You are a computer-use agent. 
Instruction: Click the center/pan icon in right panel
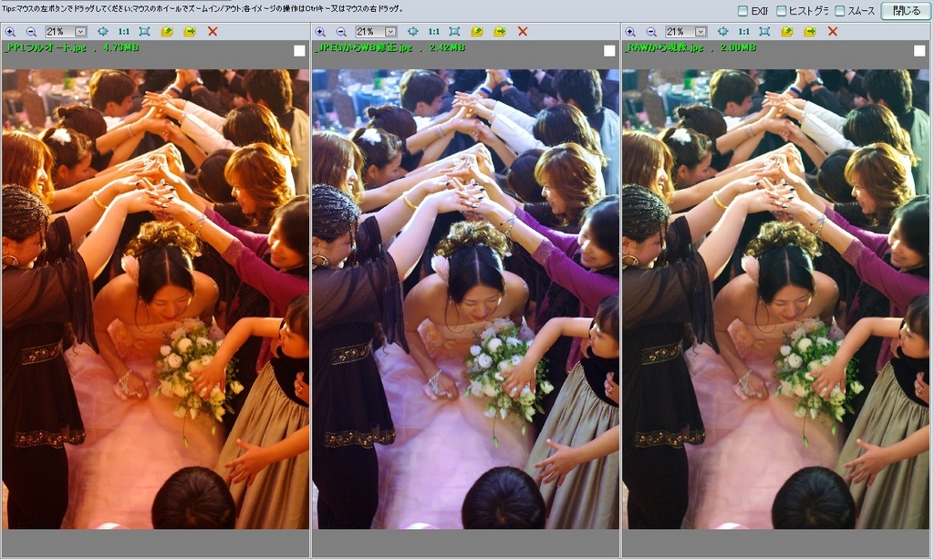(722, 32)
